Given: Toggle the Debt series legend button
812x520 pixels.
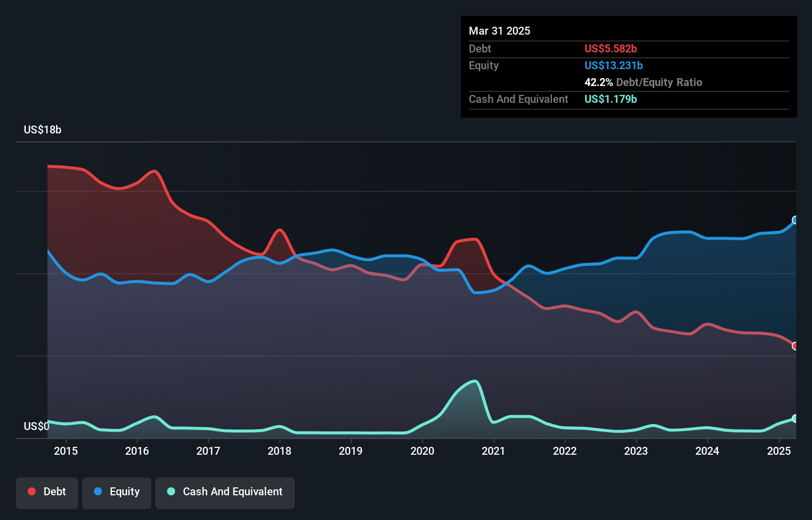Looking at the screenshot, I should 47,493.
